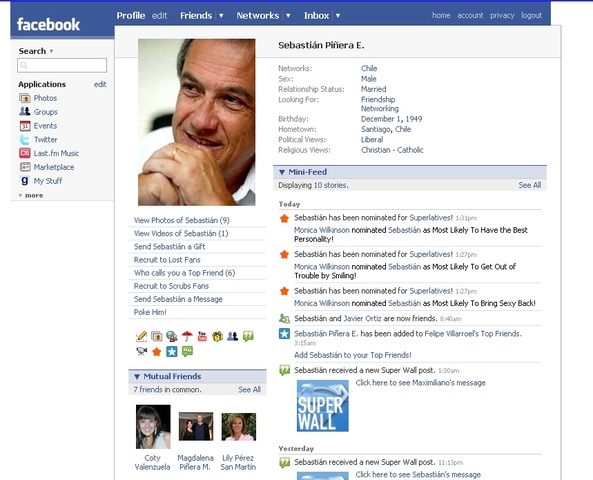Click the YouTube icon in profile row
Image resolution: width=593 pixels, height=480 pixels.
point(202,336)
